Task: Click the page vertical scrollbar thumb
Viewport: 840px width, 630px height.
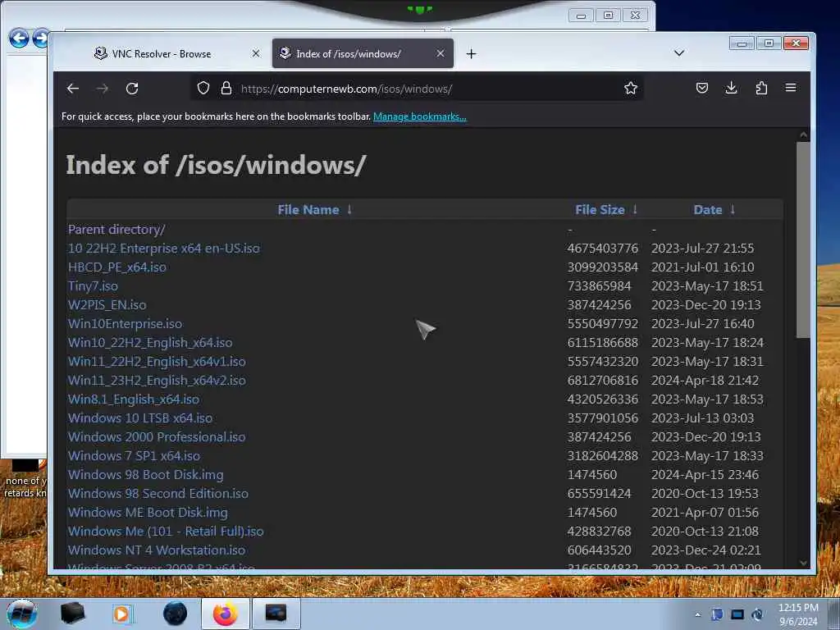Action: coord(802,240)
